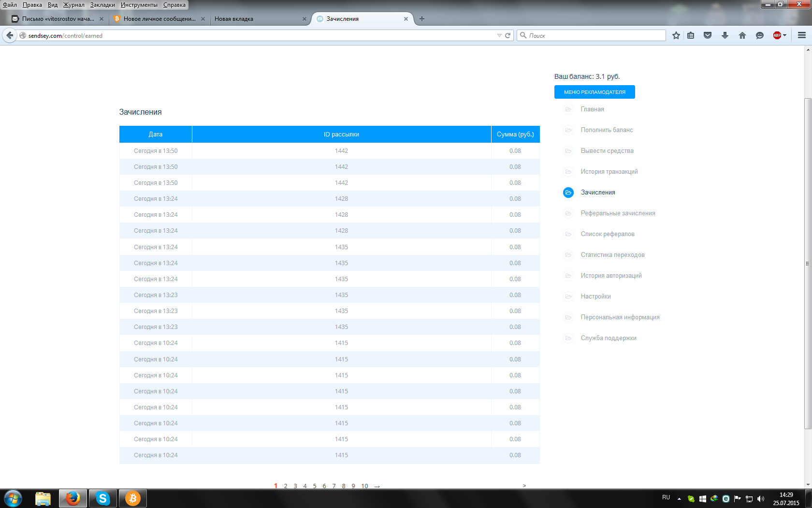Open Вывести средства link
This screenshot has width=812, height=508.
click(x=607, y=151)
